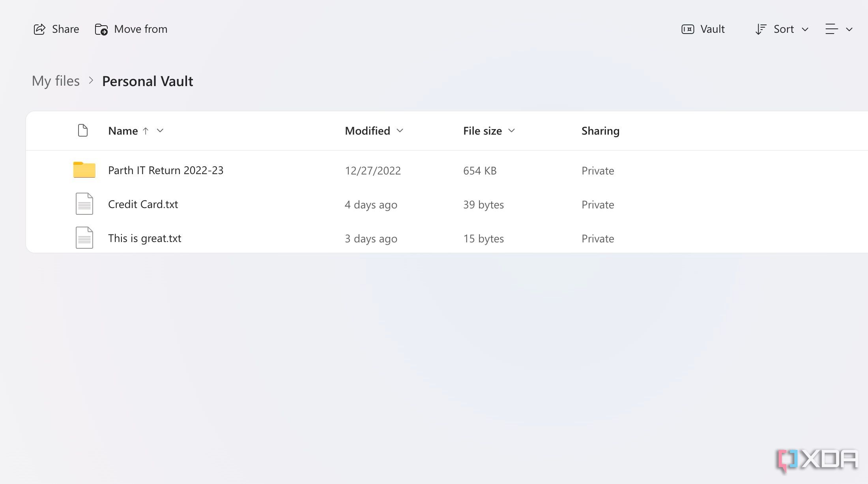Screen dimensions: 868x484
Task: Click the Move from icon
Action: pyautogui.click(x=101, y=28)
